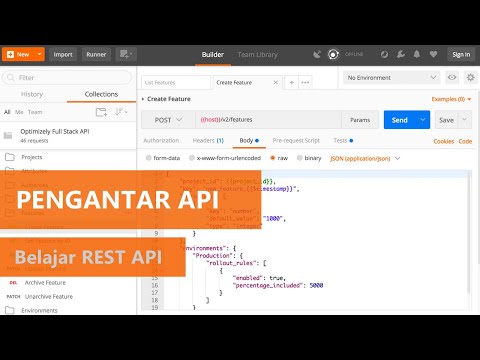Close the Create Feature tab
480x360 pixels.
(276, 82)
